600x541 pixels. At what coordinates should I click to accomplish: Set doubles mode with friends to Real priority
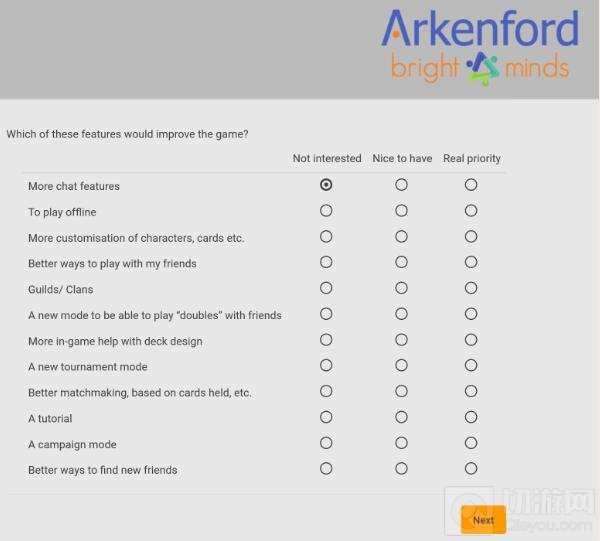point(471,314)
